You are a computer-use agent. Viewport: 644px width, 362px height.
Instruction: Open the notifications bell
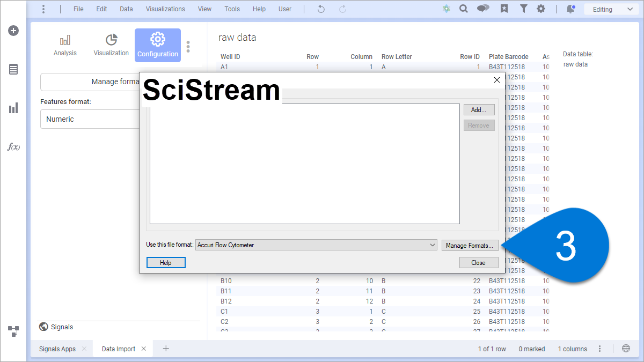click(570, 9)
